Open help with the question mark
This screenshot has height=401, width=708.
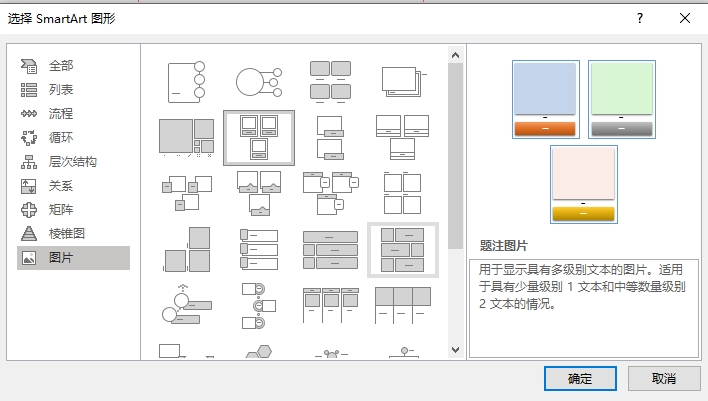(640, 18)
